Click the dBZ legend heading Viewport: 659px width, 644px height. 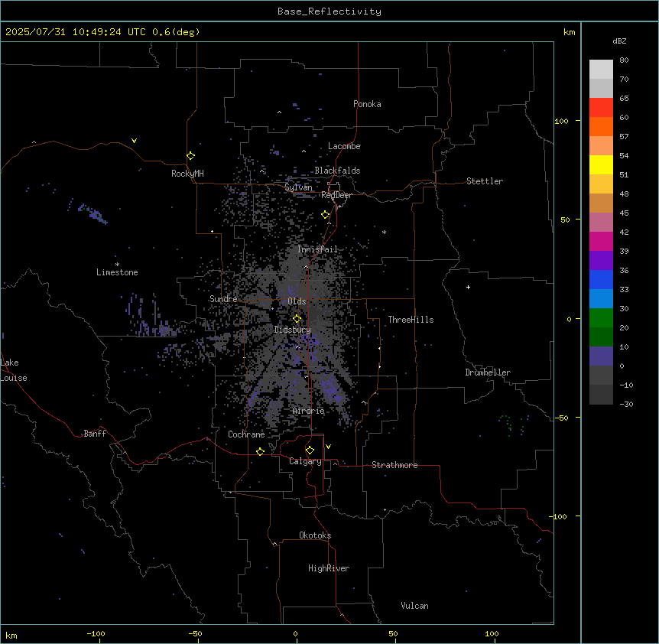click(619, 41)
